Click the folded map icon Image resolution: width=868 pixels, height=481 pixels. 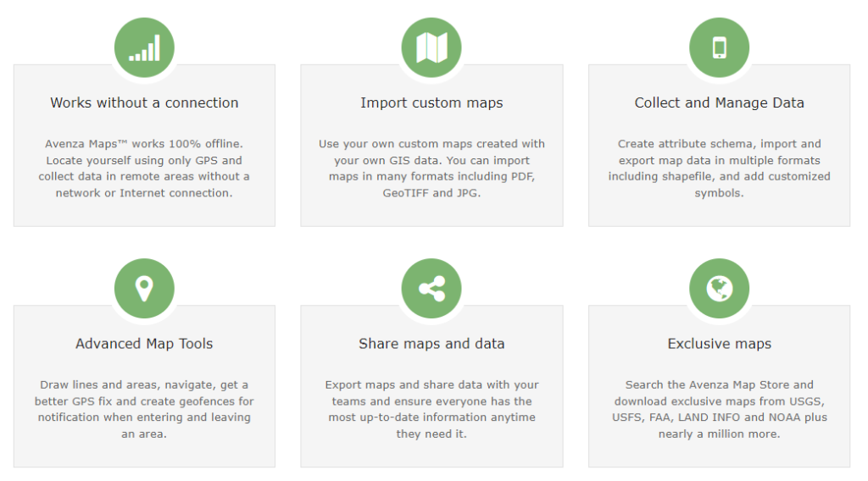coord(431,48)
